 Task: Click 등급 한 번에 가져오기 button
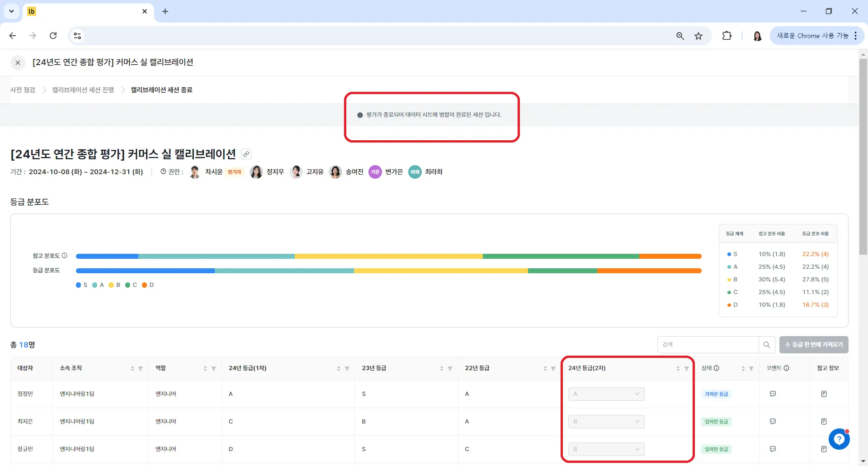(814, 345)
